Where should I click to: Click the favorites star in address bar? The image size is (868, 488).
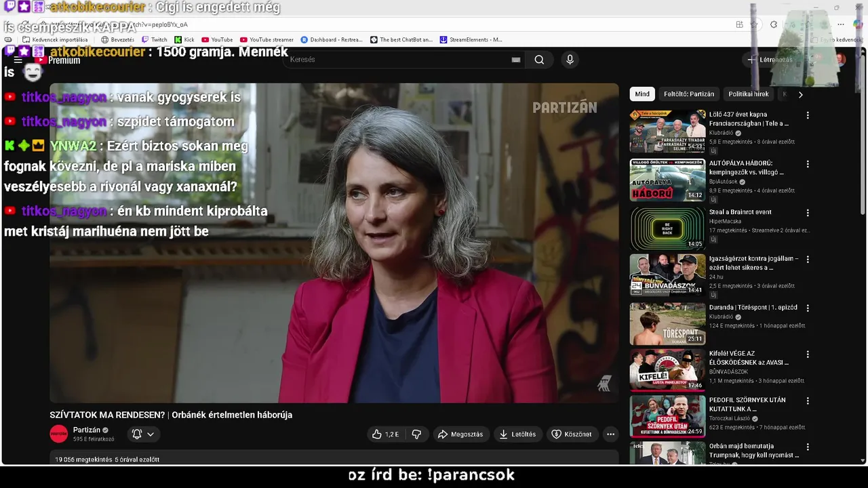754,24
